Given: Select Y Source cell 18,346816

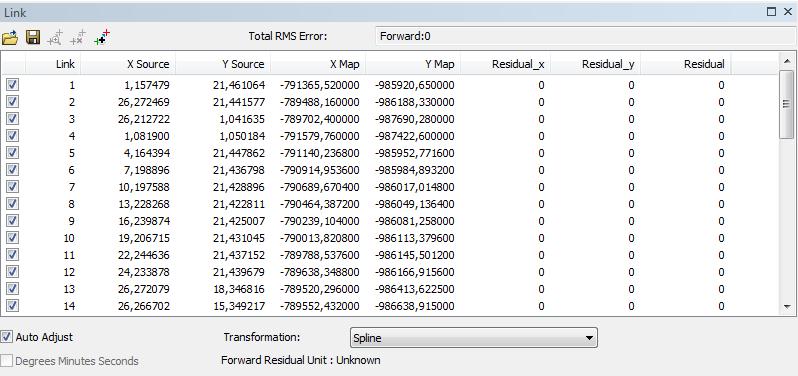Looking at the screenshot, I should (239, 289).
